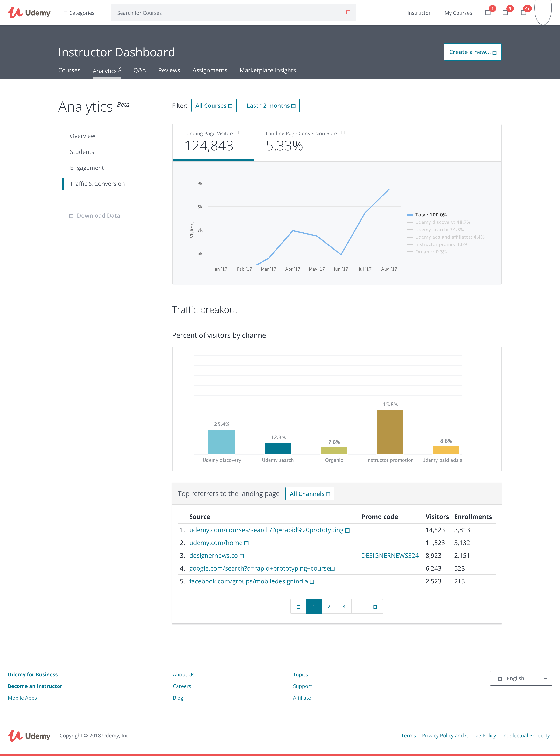Click the DESIGNERNEWS324 promo code

(x=390, y=555)
